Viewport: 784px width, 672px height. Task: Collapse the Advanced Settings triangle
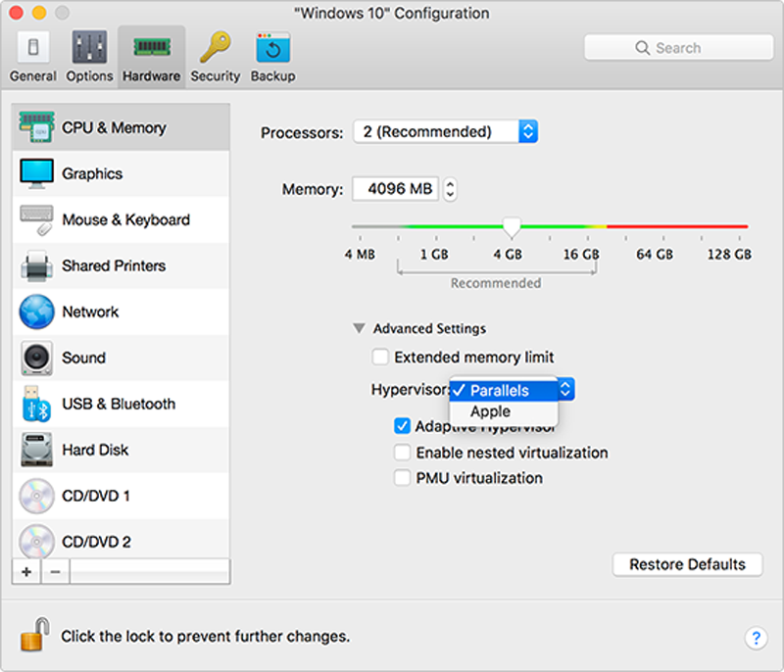coord(359,328)
